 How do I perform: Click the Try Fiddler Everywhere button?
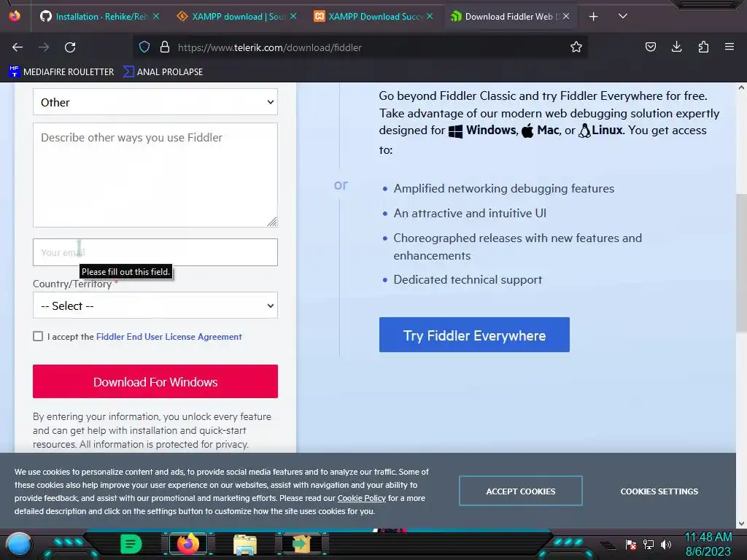pos(474,335)
